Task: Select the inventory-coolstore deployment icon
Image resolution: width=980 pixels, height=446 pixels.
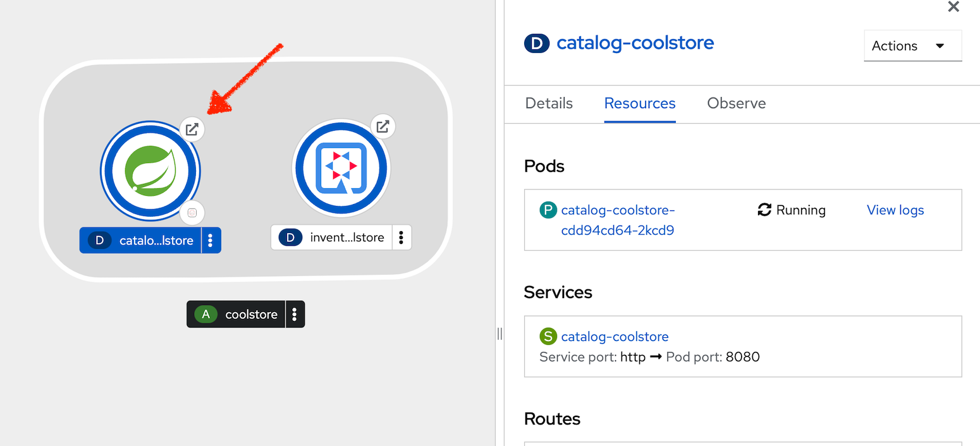Action: pos(341,167)
